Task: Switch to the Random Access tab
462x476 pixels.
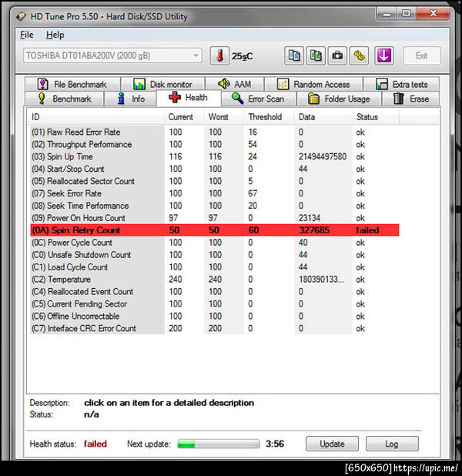Action: click(x=313, y=84)
